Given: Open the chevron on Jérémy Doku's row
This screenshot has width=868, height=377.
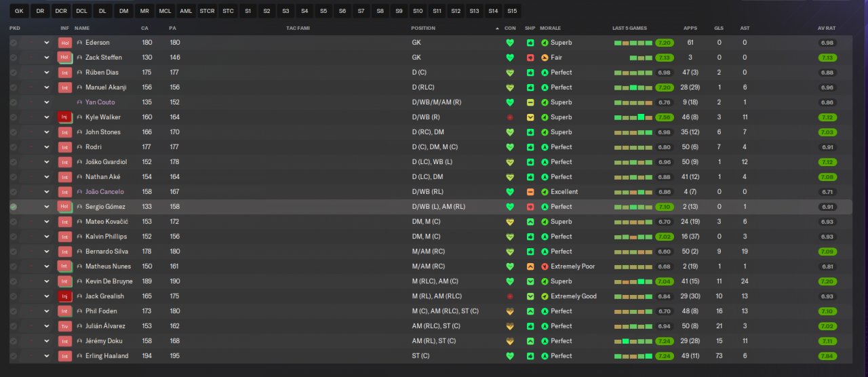Looking at the screenshot, I should (x=47, y=341).
